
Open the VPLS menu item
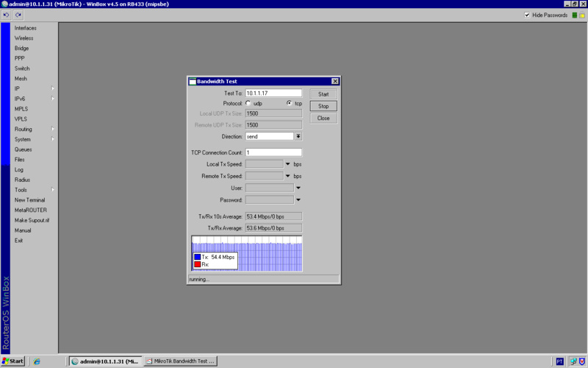pyautogui.click(x=21, y=119)
